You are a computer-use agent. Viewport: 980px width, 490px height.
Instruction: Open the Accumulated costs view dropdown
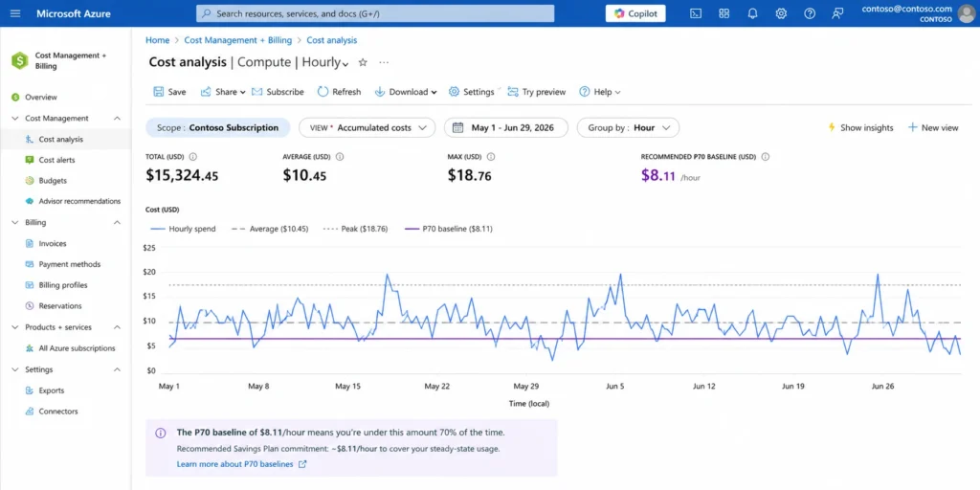click(367, 127)
